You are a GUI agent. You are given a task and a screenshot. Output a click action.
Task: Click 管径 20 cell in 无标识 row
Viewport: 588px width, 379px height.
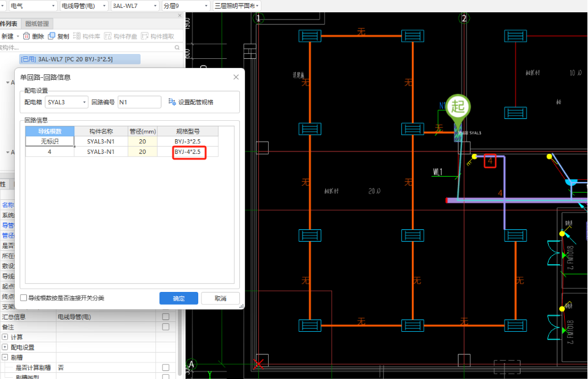[142, 141]
